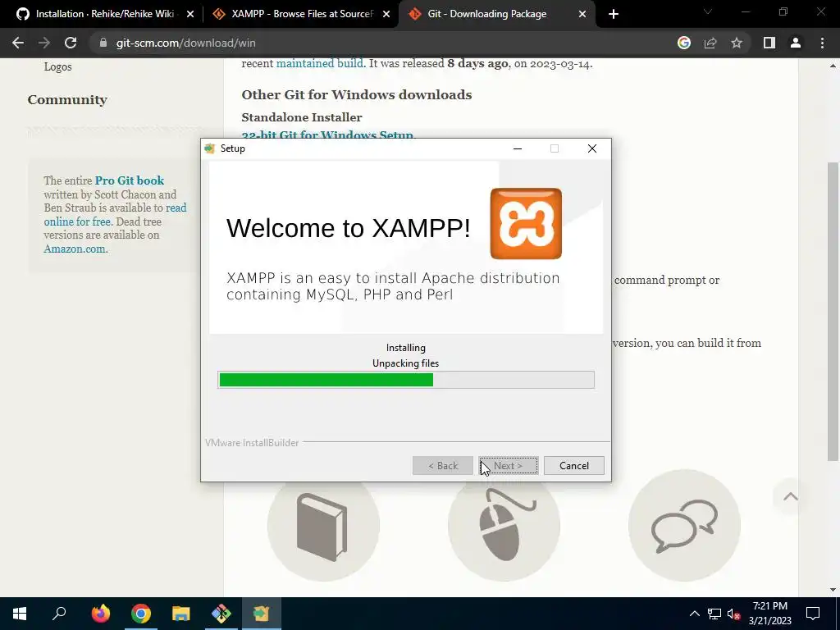
Task: Click Cancel in the XAMPP Setup
Action: click(x=573, y=466)
